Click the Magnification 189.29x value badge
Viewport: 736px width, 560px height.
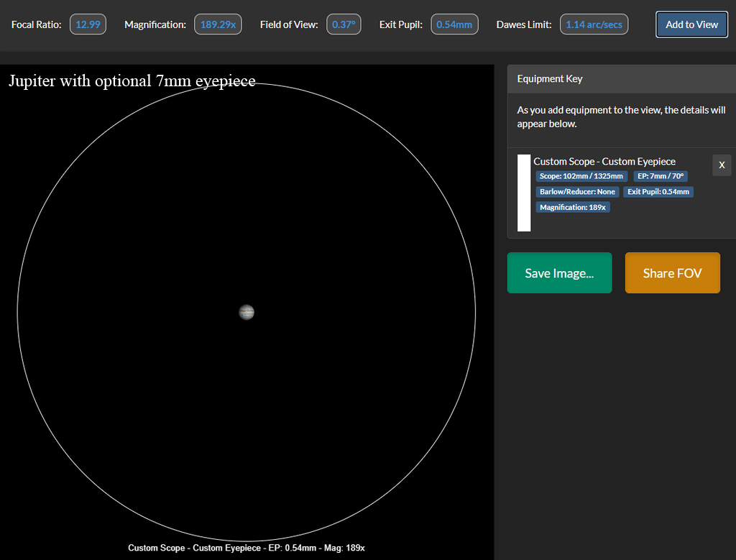click(x=218, y=24)
